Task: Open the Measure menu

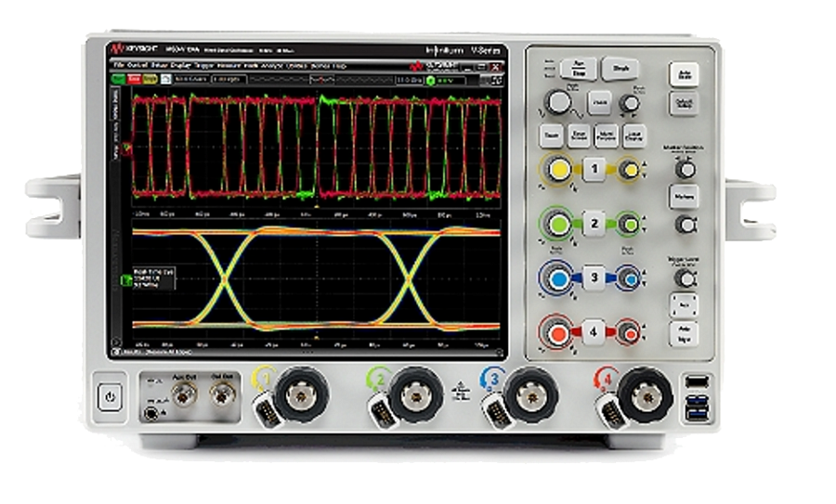Action: [229, 66]
